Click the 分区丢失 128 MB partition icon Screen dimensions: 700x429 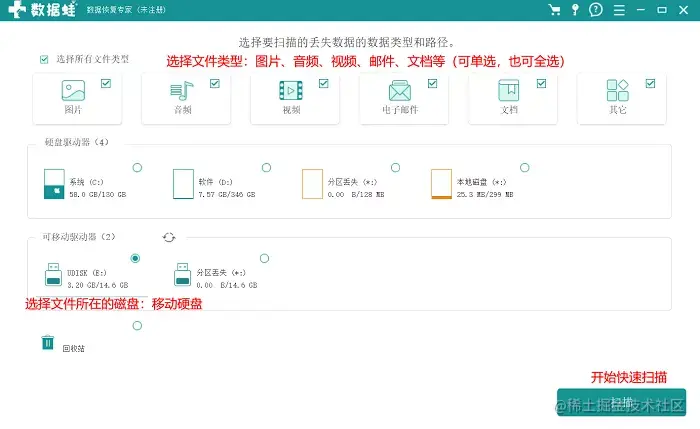pos(312,184)
